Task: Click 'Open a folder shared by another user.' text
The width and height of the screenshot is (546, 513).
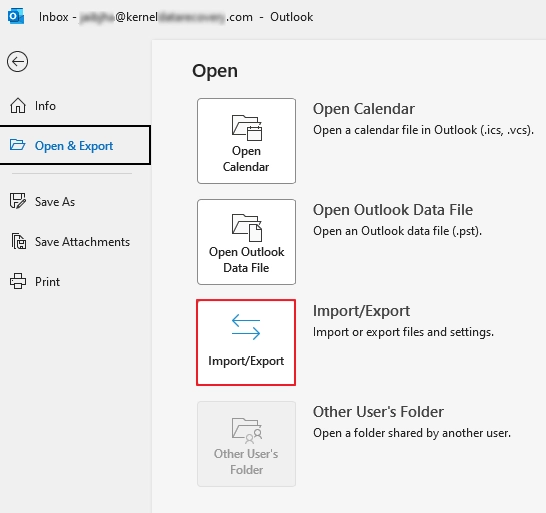Action: tap(412, 433)
